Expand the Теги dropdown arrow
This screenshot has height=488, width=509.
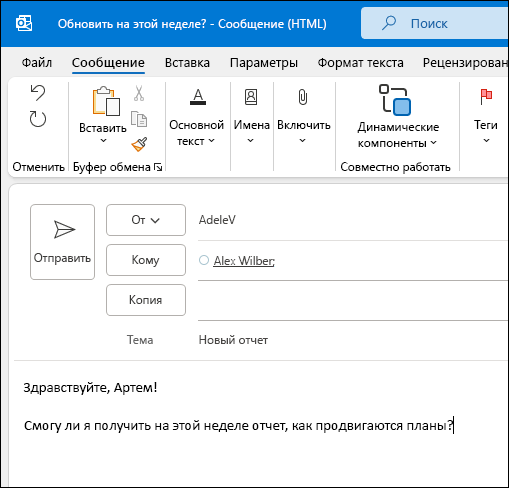(486, 141)
